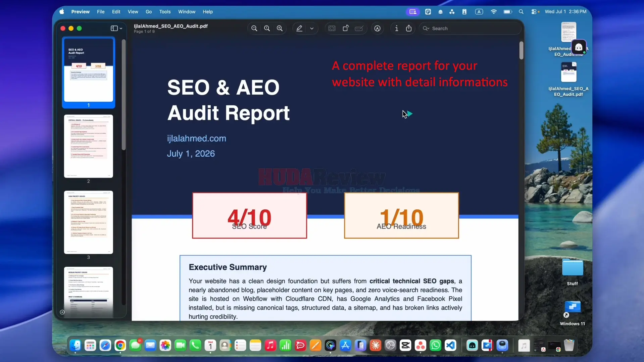
Task: Open the Inspector info panel
Action: [x=397, y=29]
